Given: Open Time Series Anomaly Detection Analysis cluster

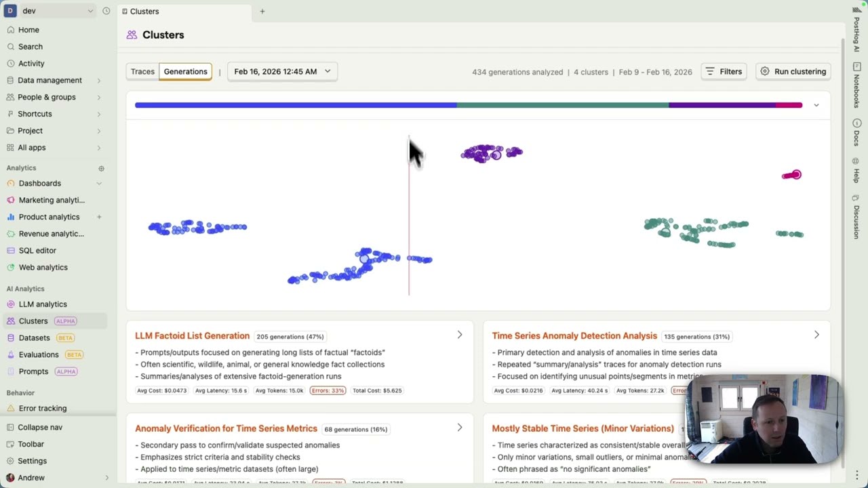Looking at the screenshot, I should [574, 336].
